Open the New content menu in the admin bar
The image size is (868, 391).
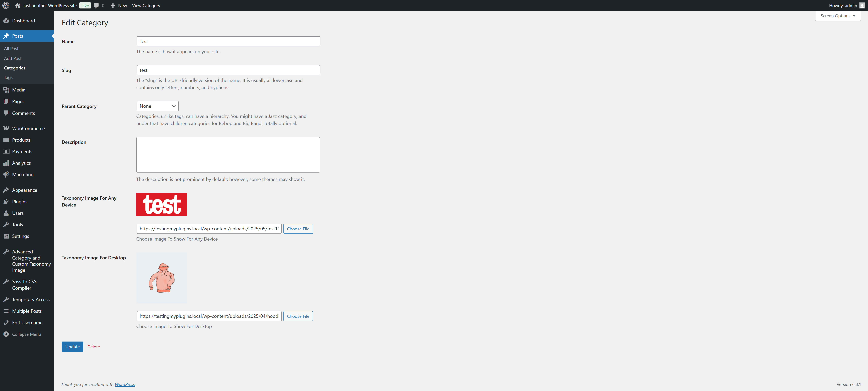click(x=119, y=5)
